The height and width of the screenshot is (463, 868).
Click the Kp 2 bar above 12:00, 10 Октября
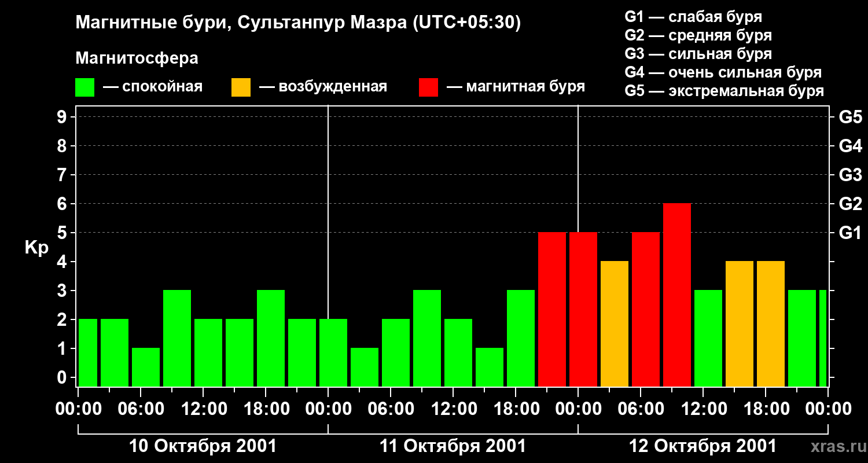208,353
